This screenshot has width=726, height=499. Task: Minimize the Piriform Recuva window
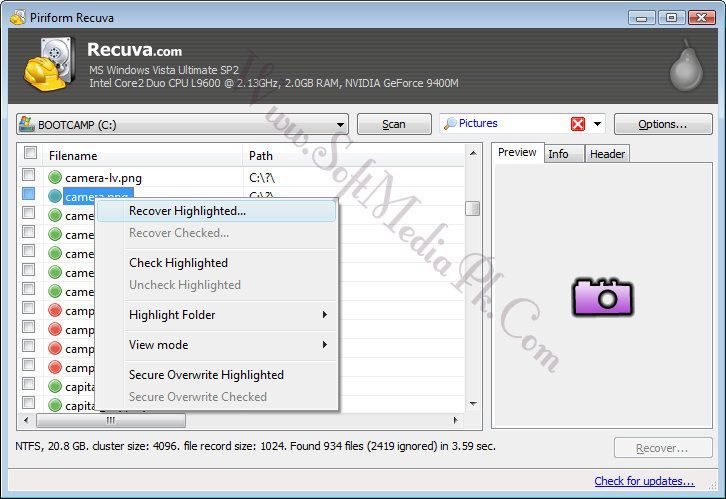click(641, 18)
